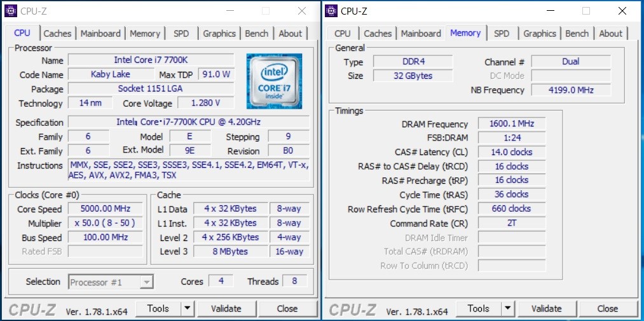Click Validate button in left CPU-Z window

click(x=226, y=308)
